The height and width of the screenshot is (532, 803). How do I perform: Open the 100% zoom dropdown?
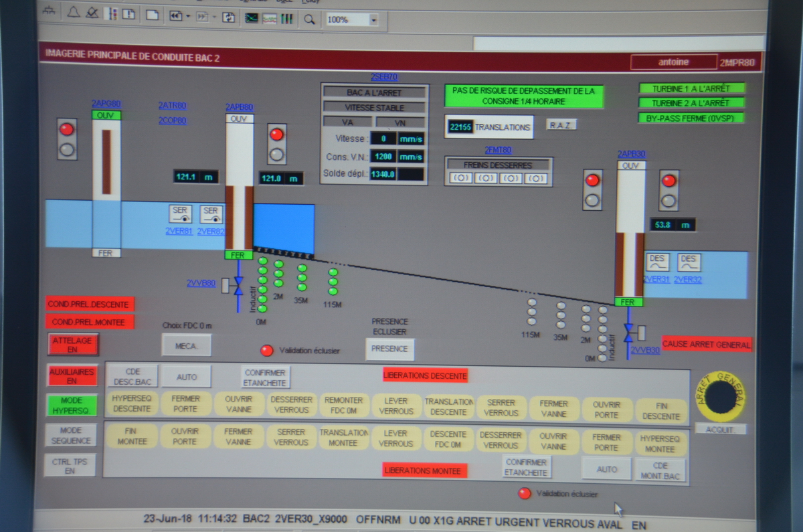coord(373,20)
